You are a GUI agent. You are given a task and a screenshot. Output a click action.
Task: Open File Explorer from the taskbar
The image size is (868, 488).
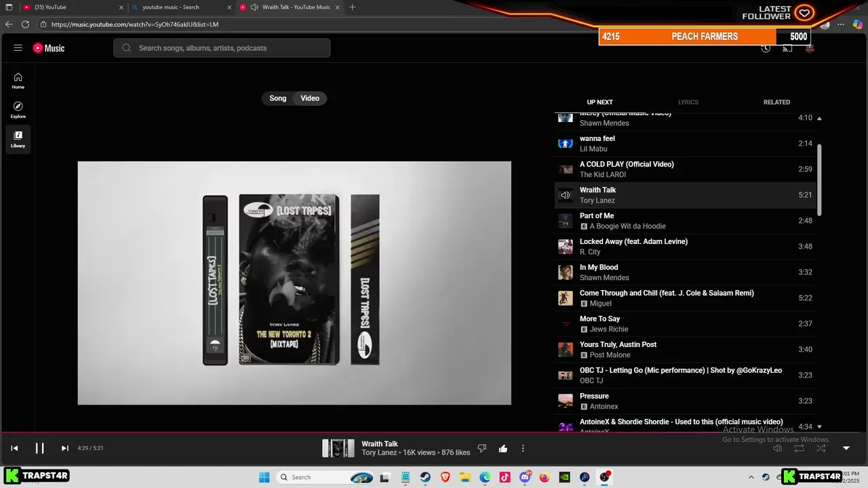point(465,477)
